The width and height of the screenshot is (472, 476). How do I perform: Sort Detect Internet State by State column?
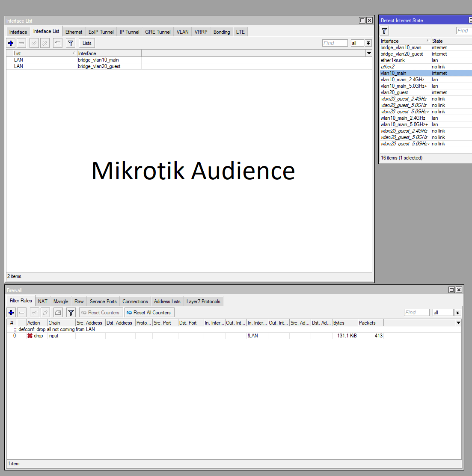[x=451, y=41]
